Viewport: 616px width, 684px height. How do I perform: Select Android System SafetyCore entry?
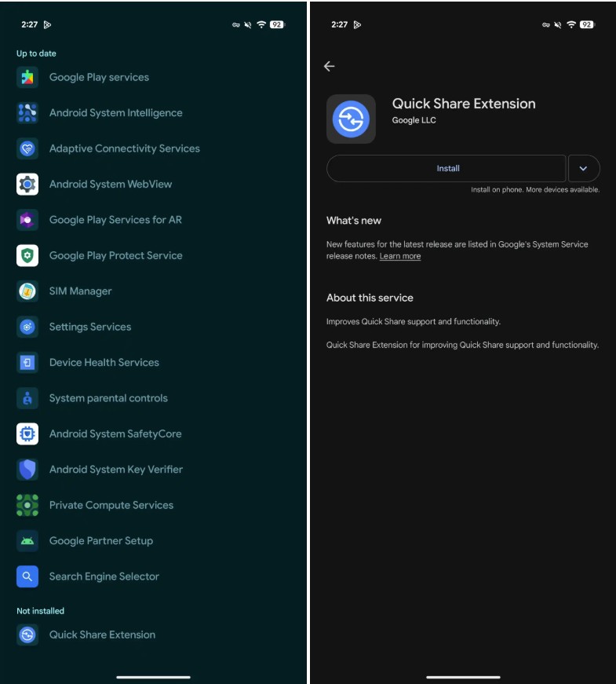pos(154,434)
